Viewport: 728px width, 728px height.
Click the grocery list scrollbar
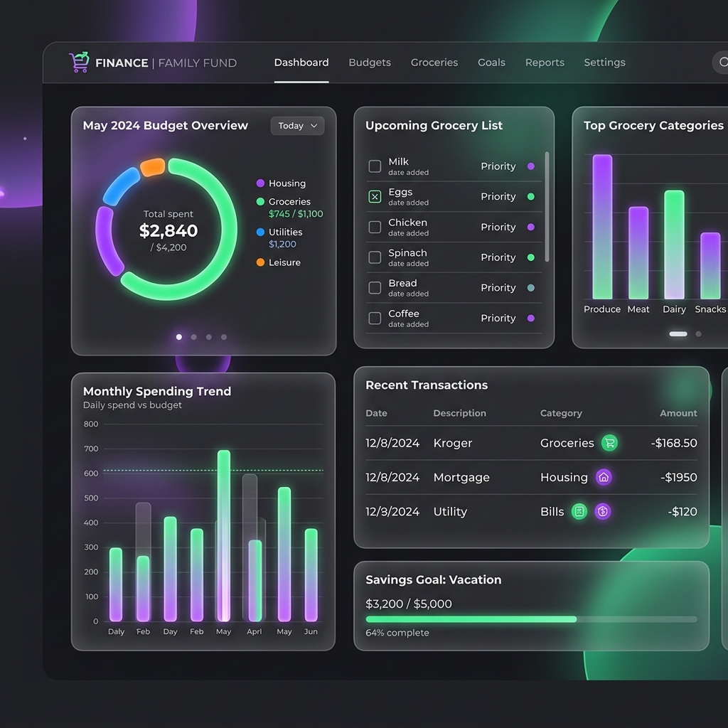point(547,207)
